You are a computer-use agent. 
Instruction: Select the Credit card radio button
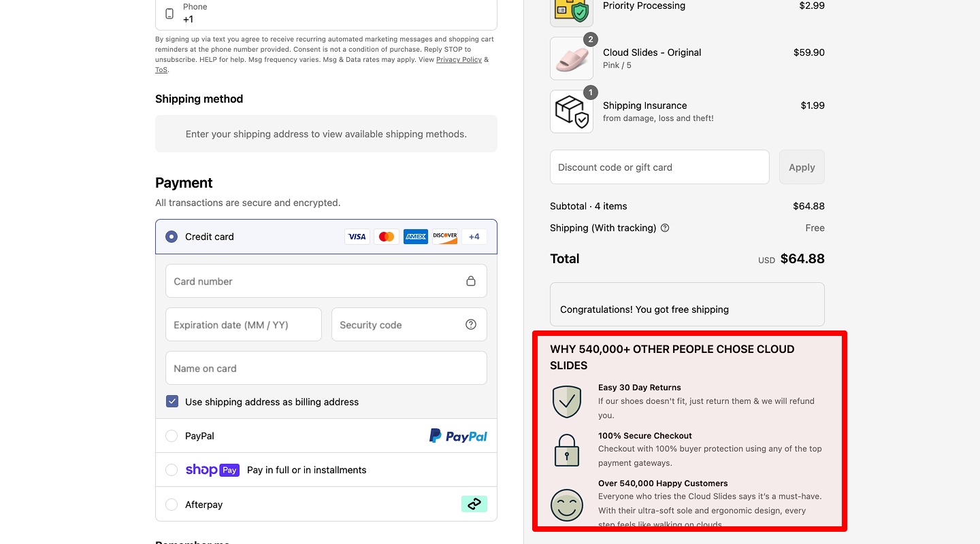[x=171, y=237]
